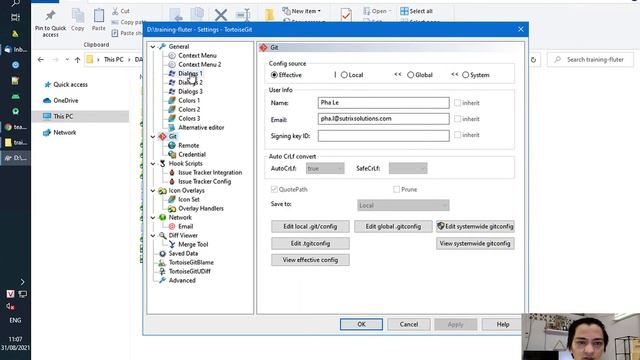This screenshot has width=640, height=360.
Task: Click the Name input field
Action: (384, 103)
